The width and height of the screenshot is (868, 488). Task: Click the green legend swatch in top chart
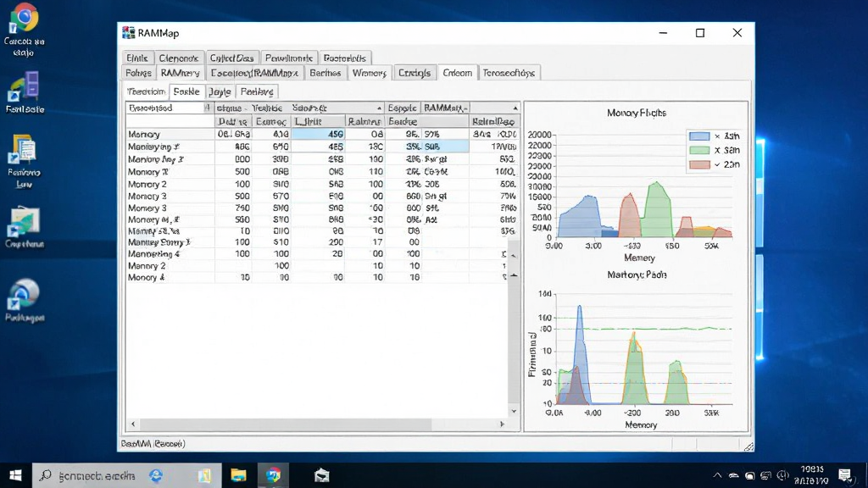(699, 151)
